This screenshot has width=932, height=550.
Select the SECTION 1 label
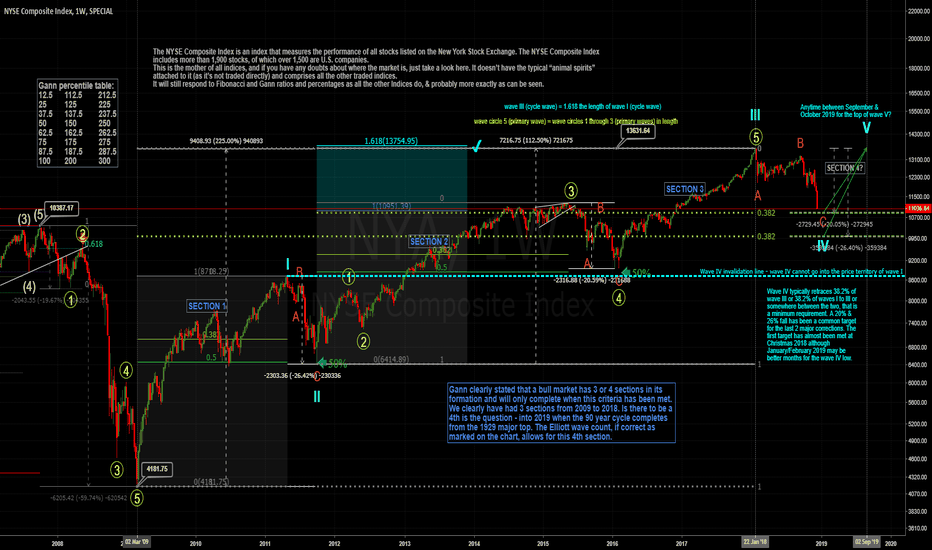(207, 306)
